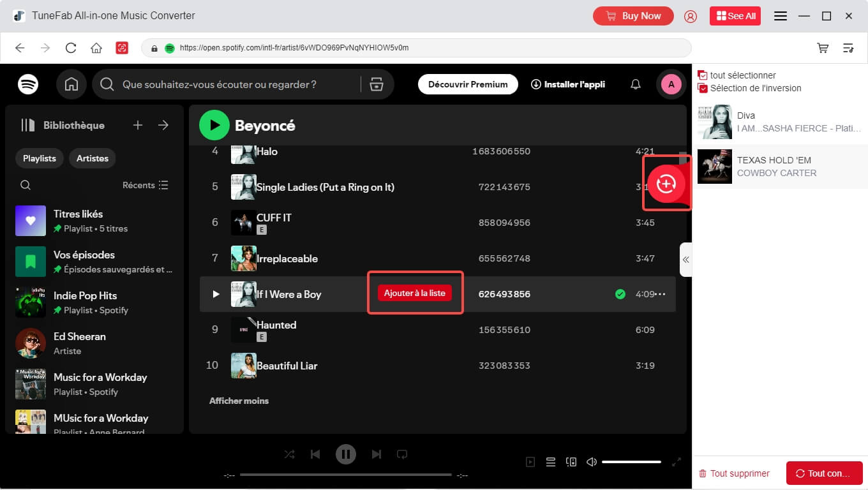Screen dimensions: 868x490
Task: Create a playlist with the plus icon
Action: click(x=138, y=125)
